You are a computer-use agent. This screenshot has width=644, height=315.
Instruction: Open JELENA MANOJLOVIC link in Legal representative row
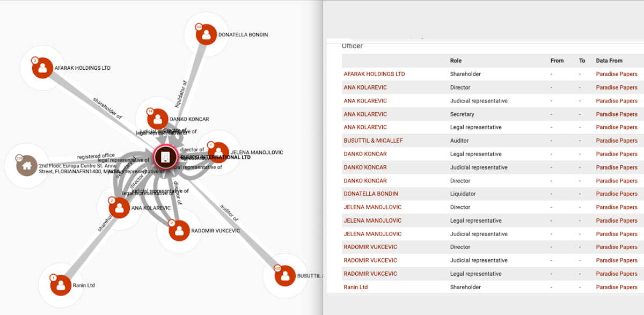click(372, 221)
